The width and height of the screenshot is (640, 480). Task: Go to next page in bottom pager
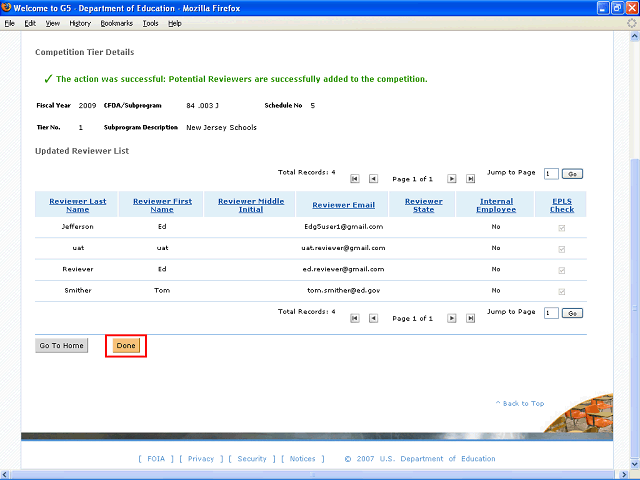(x=451, y=318)
